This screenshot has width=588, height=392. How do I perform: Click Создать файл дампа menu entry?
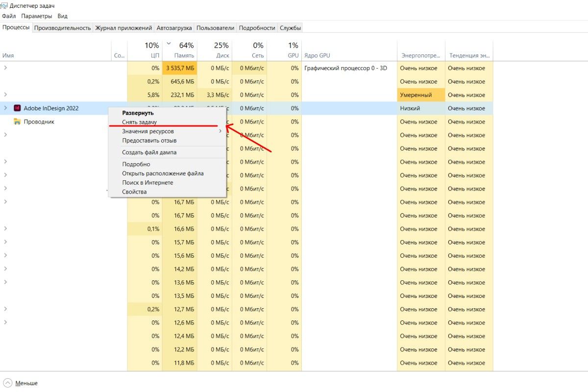click(x=149, y=152)
